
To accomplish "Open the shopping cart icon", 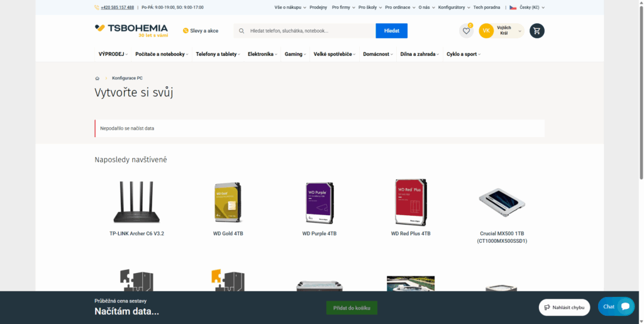I will pos(536,31).
